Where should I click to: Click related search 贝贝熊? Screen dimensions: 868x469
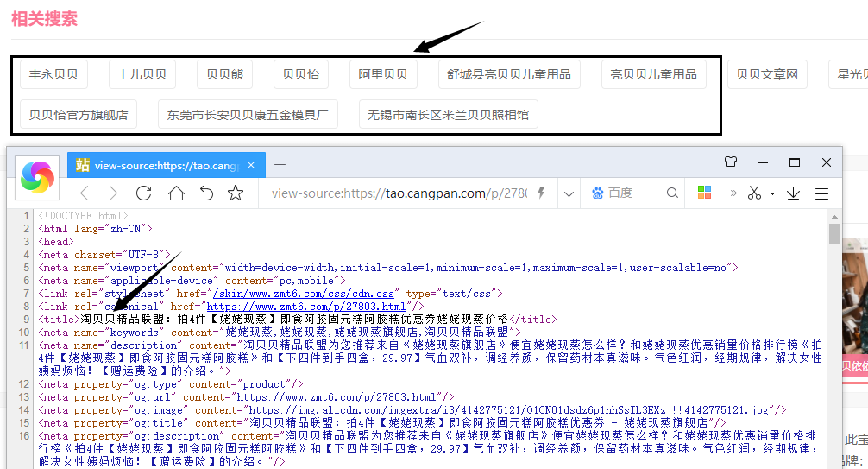224,74
